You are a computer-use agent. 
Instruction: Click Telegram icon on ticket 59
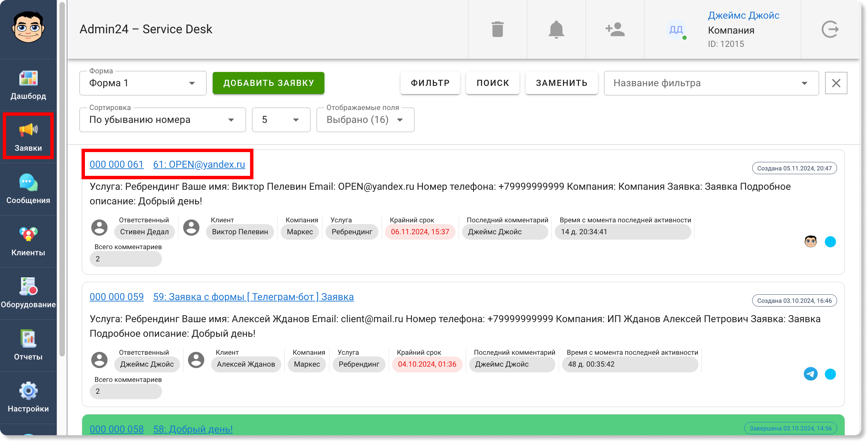[811, 374]
